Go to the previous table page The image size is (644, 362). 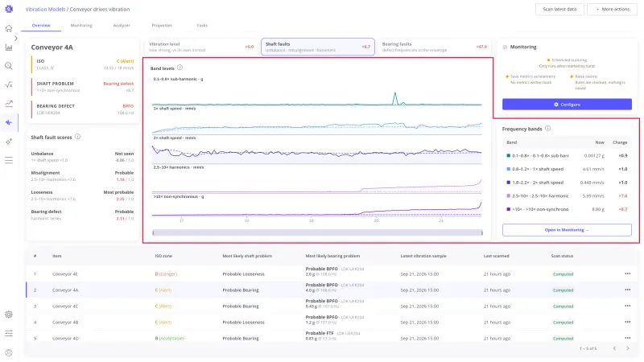tap(614, 348)
